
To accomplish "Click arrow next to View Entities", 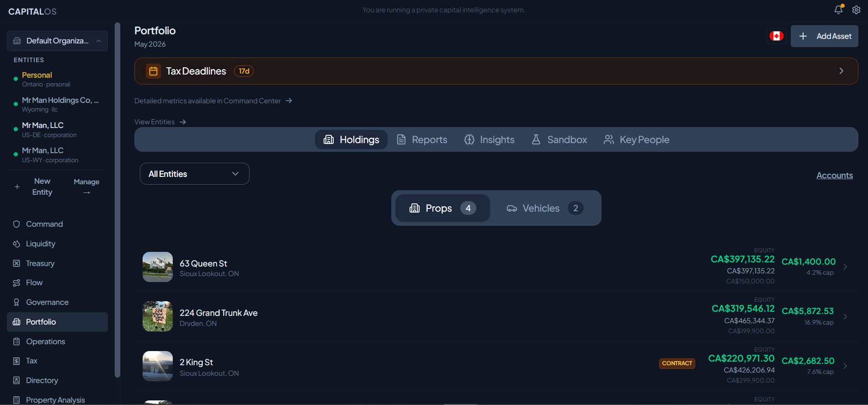I will (183, 122).
